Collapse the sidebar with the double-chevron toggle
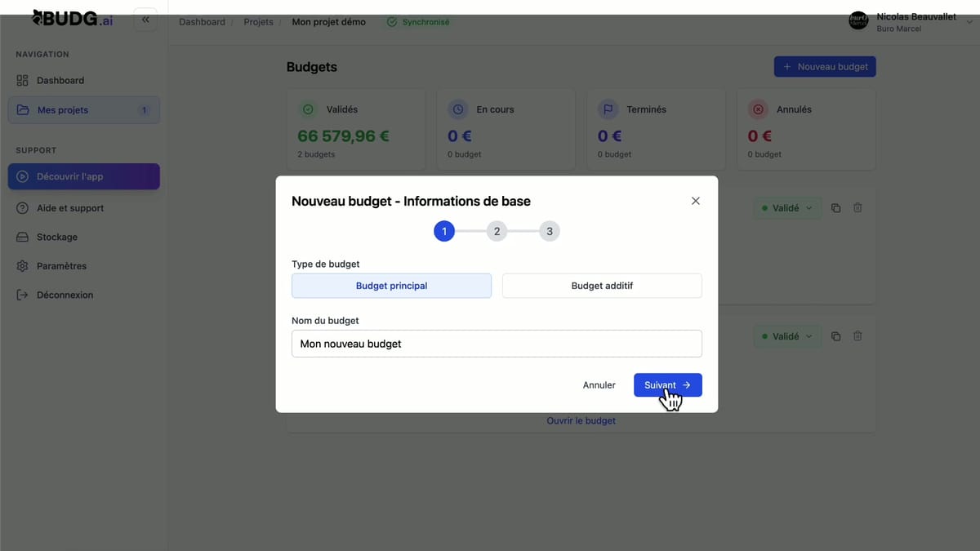 [x=145, y=19]
